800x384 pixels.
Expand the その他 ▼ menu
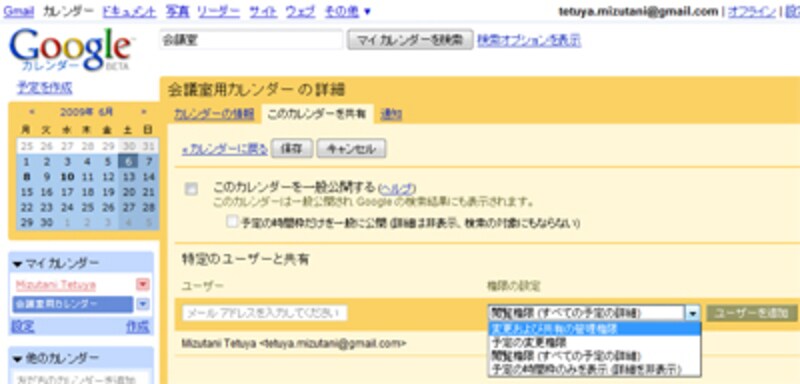pos(348,11)
